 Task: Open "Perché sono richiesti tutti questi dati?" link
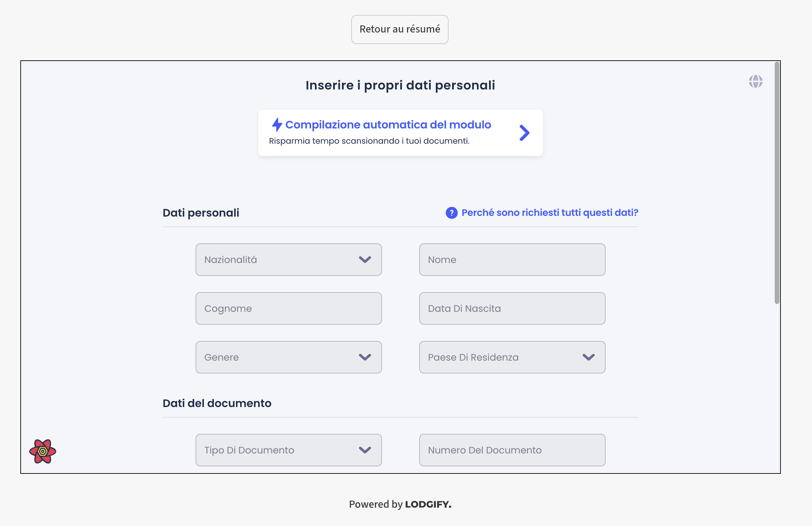click(549, 213)
